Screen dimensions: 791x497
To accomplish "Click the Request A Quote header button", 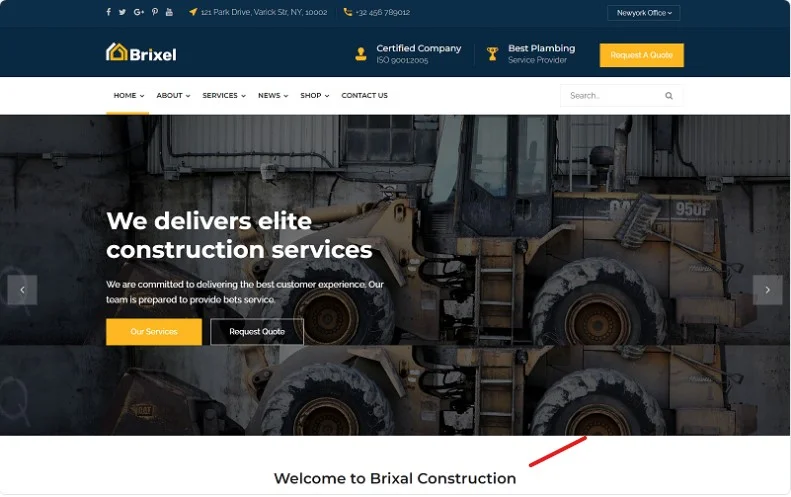I will (642, 55).
